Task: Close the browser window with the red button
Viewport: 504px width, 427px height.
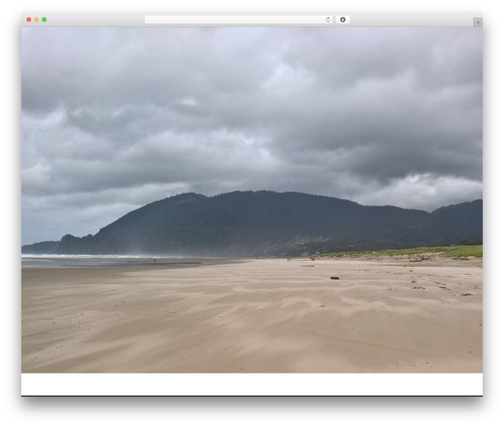Action: click(x=29, y=20)
